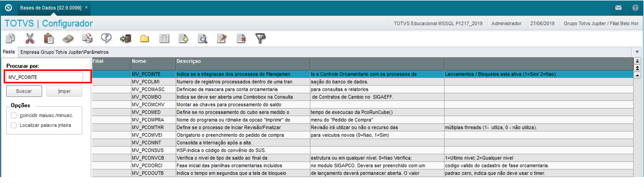Toggle 'Localizar palavra inteira' checkbox
644x189 pixels.
pos(13,125)
